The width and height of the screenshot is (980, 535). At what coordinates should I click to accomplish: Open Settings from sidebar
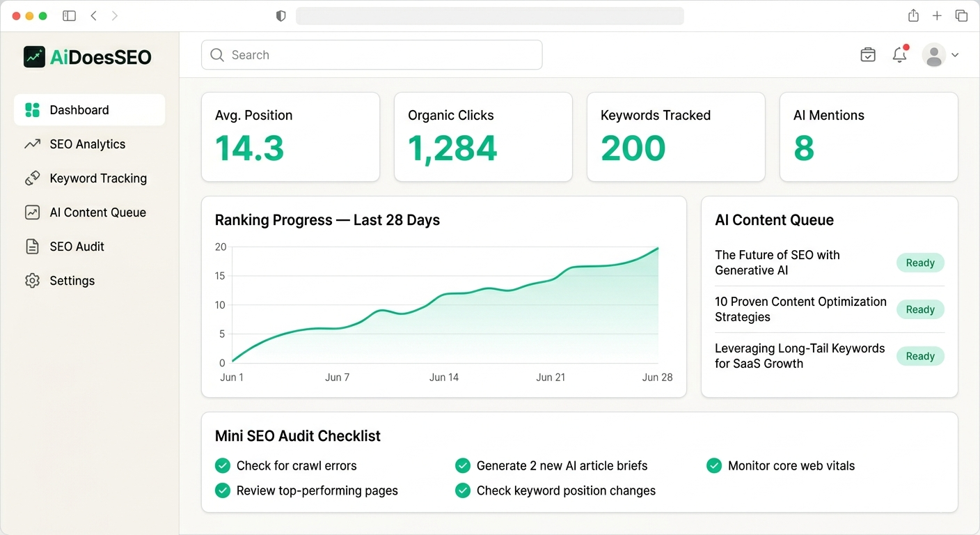(89, 281)
